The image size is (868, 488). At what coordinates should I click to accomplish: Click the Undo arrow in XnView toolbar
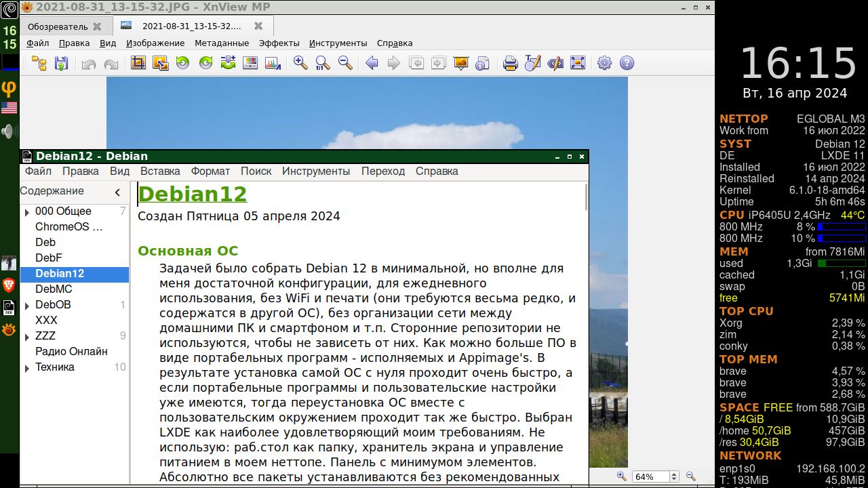(x=88, y=63)
